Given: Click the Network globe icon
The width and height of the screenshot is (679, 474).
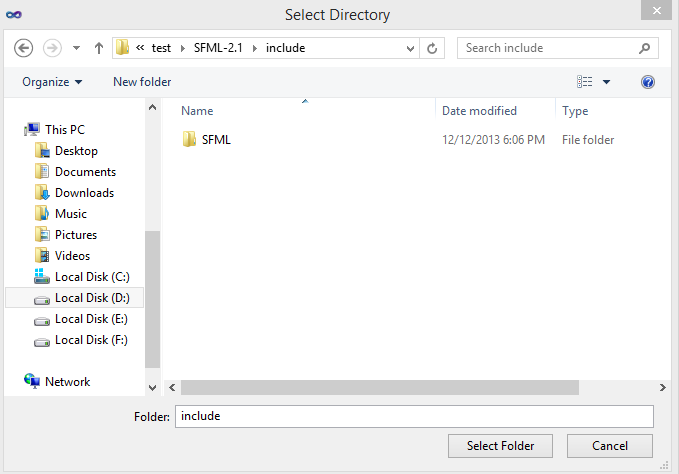Looking at the screenshot, I should [32, 381].
